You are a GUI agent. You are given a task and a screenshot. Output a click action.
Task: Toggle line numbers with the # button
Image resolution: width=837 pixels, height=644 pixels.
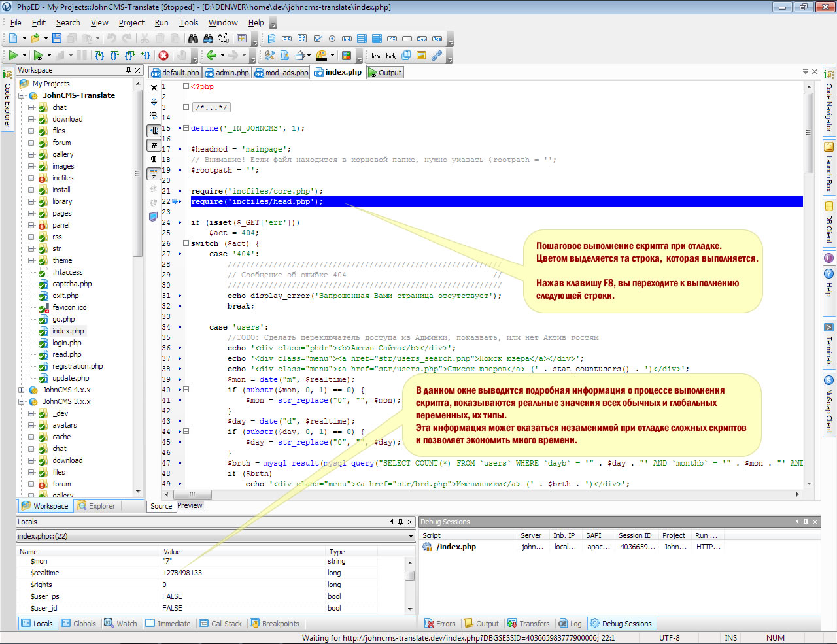[x=154, y=144]
